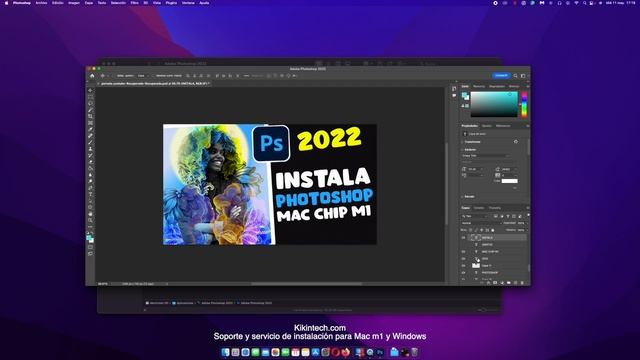The height and width of the screenshot is (360, 640).
Task: Open the collapsed History panel icon
Action: point(454,89)
